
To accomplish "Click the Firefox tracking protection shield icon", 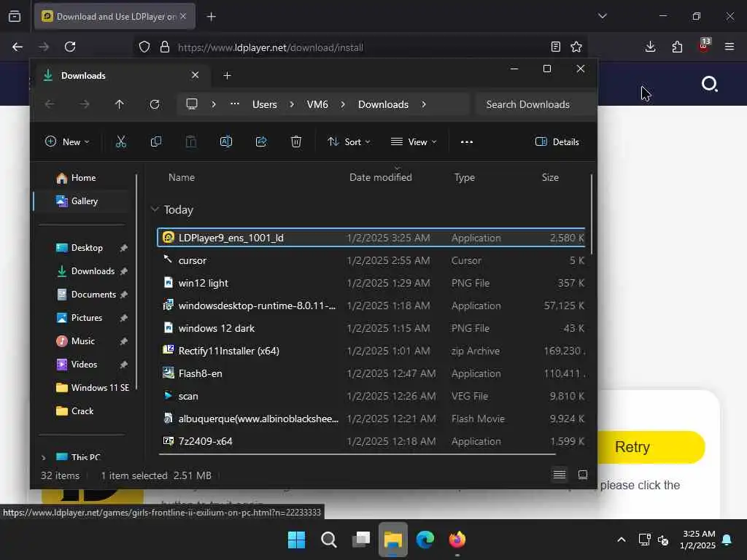I will coord(144,47).
